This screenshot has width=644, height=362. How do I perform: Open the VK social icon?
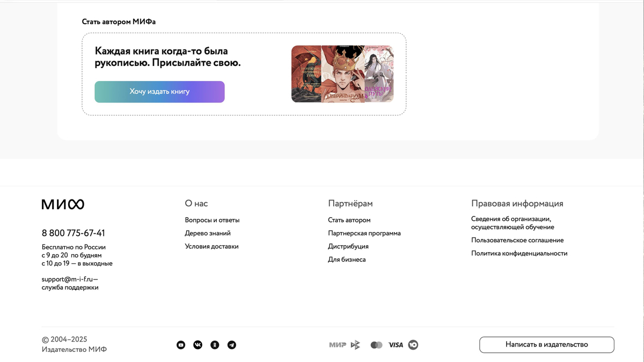(197, 345)
